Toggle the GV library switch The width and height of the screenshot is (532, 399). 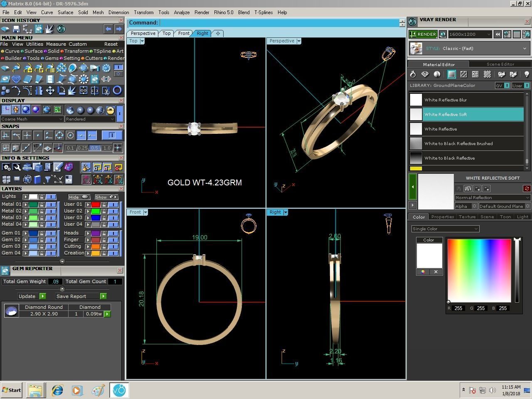[507, 86]
